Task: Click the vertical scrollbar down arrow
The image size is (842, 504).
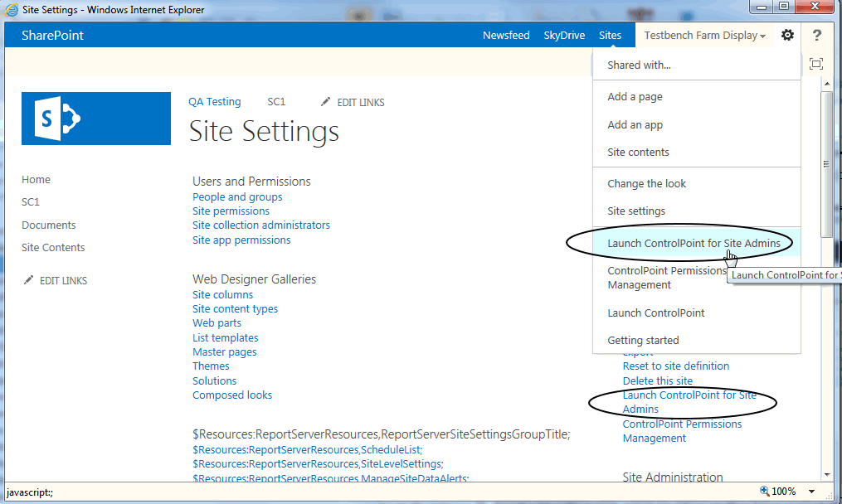Action: [x=826, y=473]
